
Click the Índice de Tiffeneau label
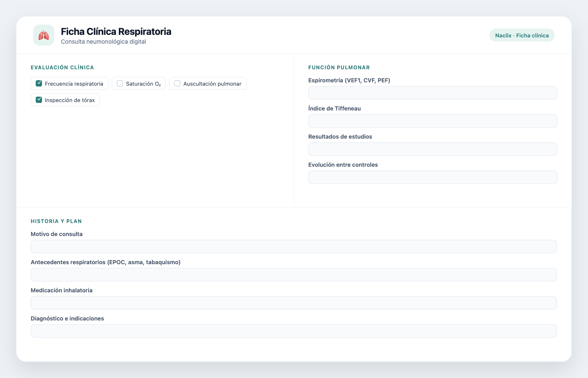334,108
